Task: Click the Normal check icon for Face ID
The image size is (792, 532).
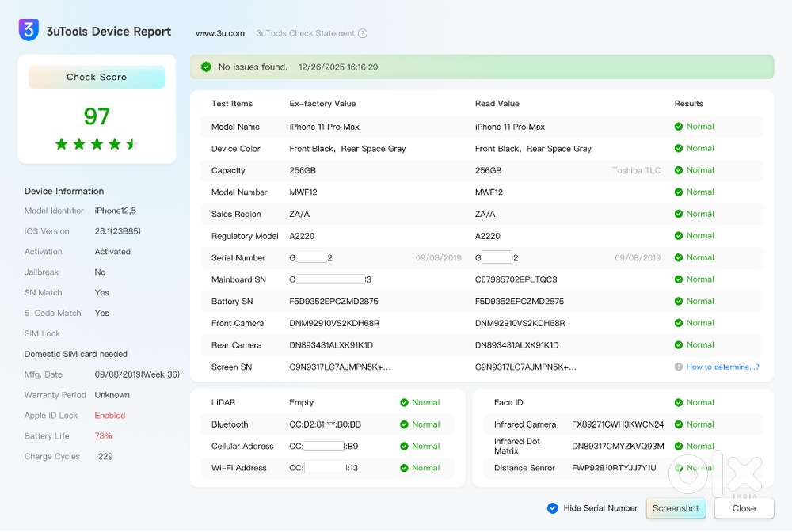Action: pos(679,402)
